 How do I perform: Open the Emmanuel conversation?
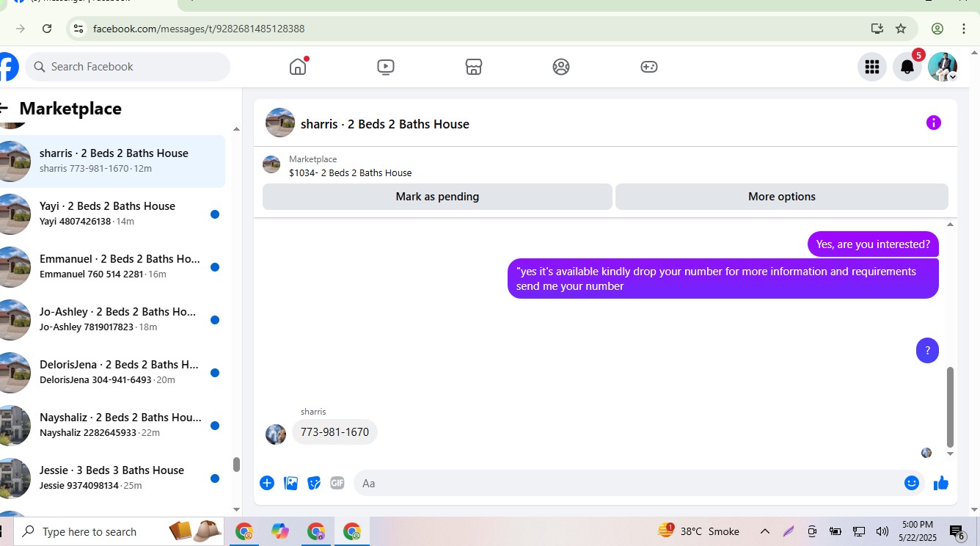click(112, 267)
